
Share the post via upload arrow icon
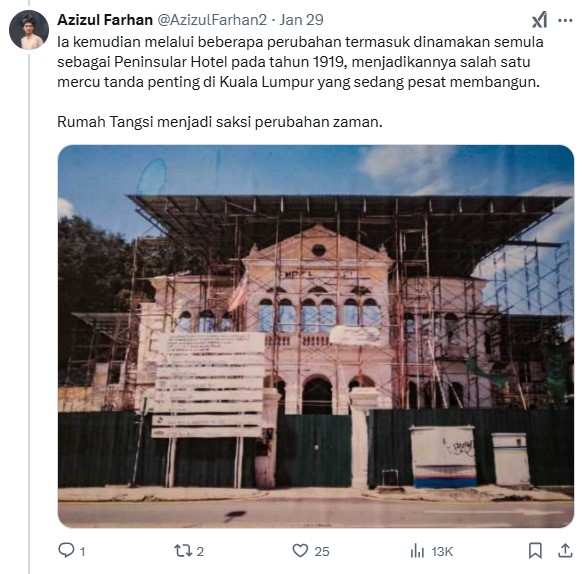coord(565,551)
